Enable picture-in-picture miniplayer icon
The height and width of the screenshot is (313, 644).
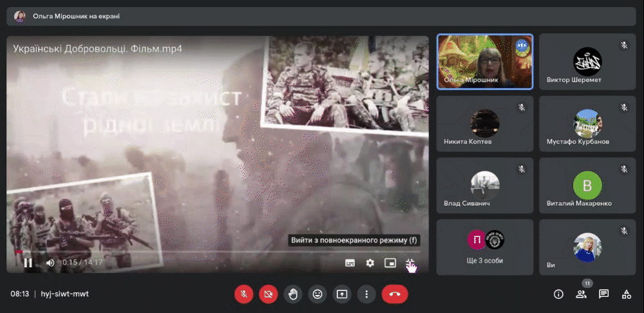click(390, 263)
